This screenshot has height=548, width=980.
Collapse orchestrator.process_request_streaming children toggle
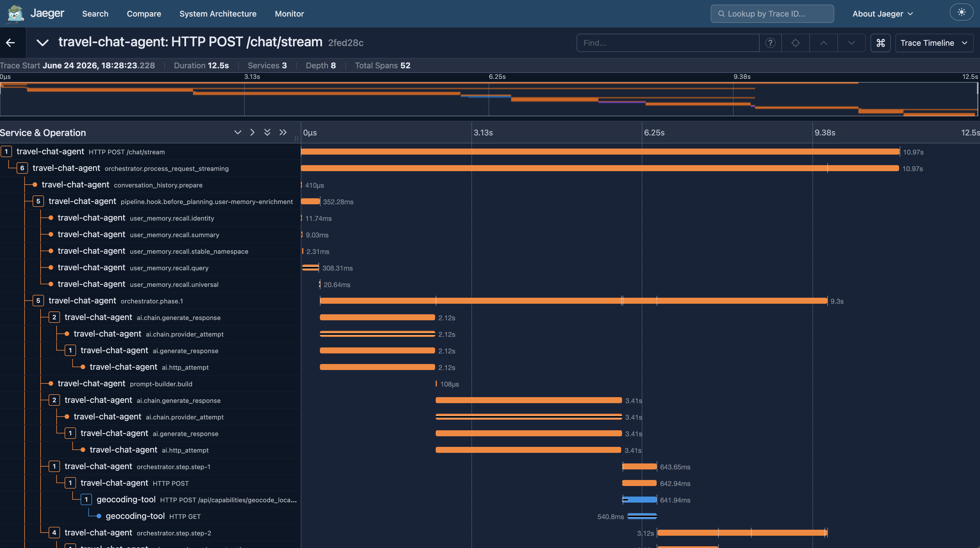[22, 168]
